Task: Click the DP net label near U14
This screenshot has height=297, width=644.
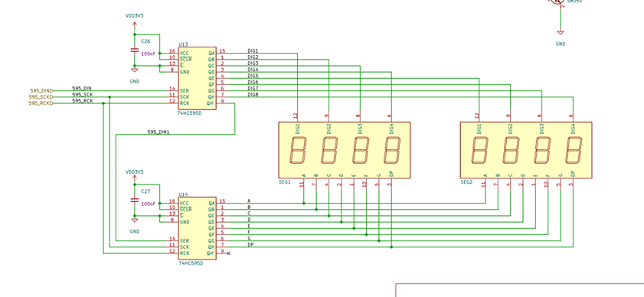Action: (x=250, y=245)
